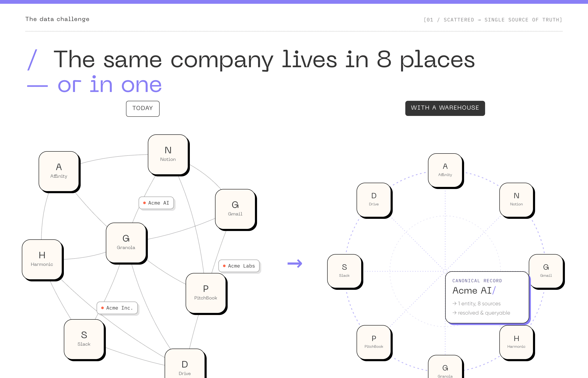Open the Harmonic tile in the warehouse ring

[516, 342]
